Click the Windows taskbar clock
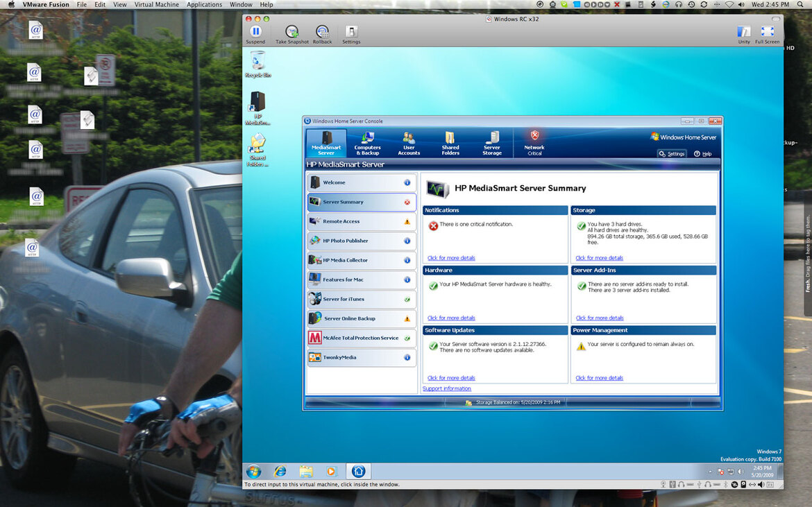 (x=762, y=472)
